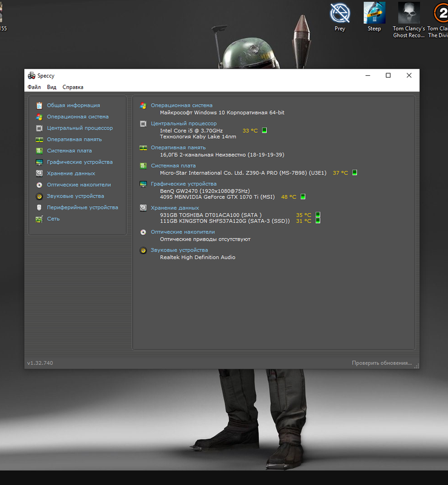Viewport: 448px width, 485px height.
Task: Open the Операционная система heading link in summary
Action: [182, 105]
